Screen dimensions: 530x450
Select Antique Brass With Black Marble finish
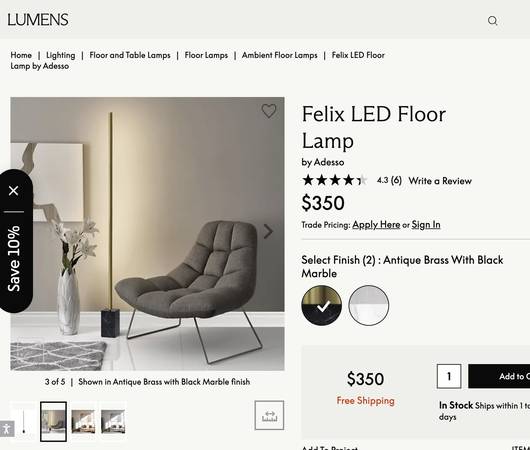tap(321, 305)
